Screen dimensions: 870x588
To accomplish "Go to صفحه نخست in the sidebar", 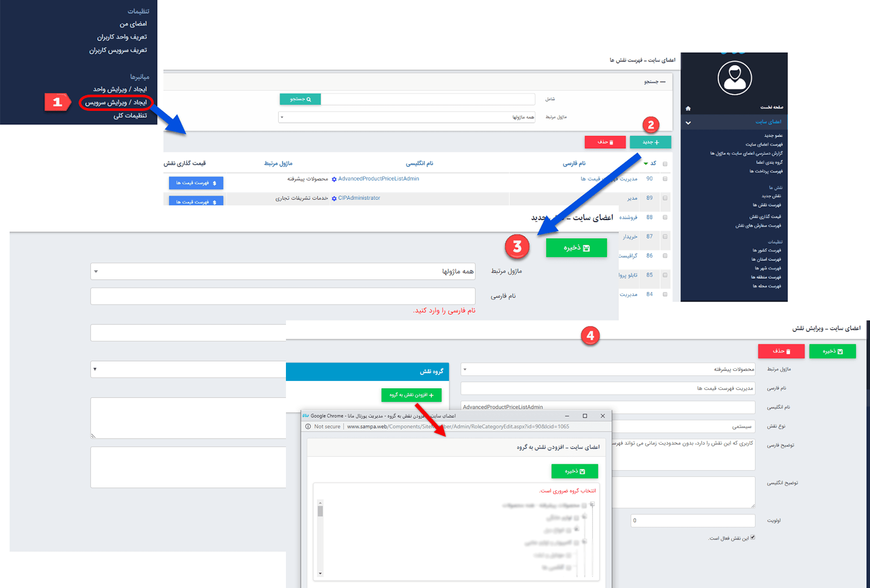I will pyautogui.click(x=771, y=107).
